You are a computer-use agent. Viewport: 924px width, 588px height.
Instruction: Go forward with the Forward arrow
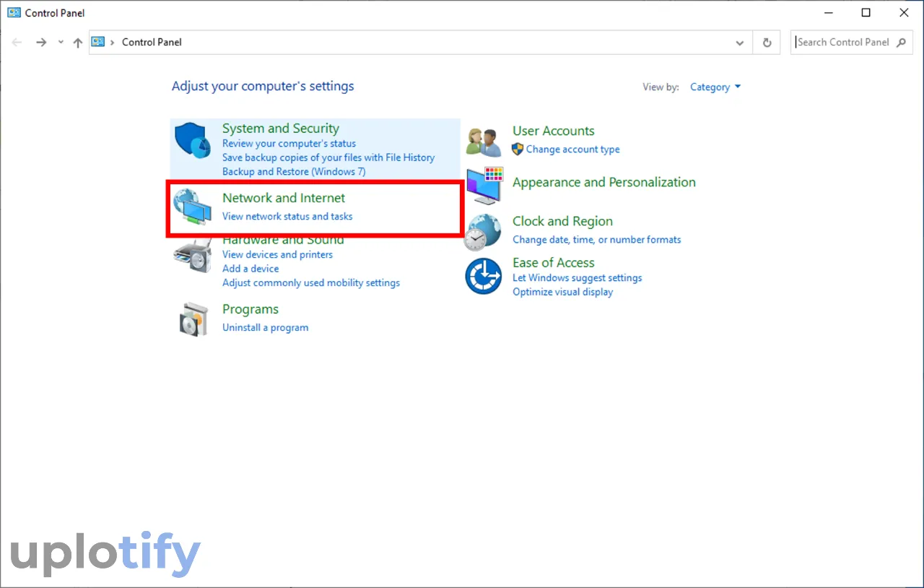(x=41, y=43)
